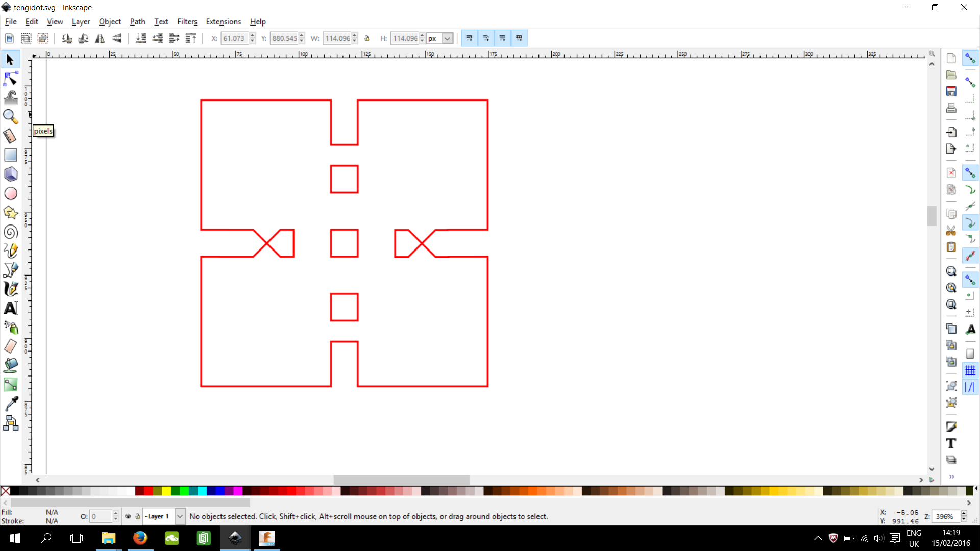Increase the opacity O stepper

pos(116,514)
